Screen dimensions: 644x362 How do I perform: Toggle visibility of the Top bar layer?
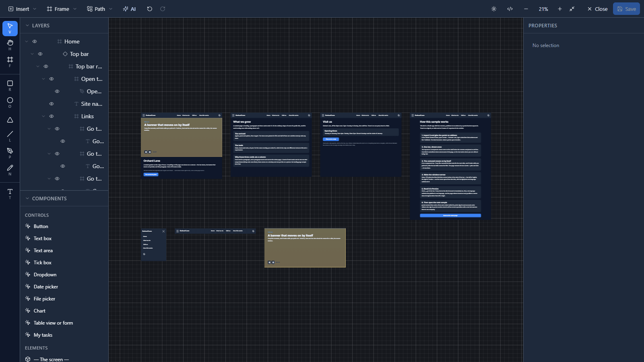point(40,54)
